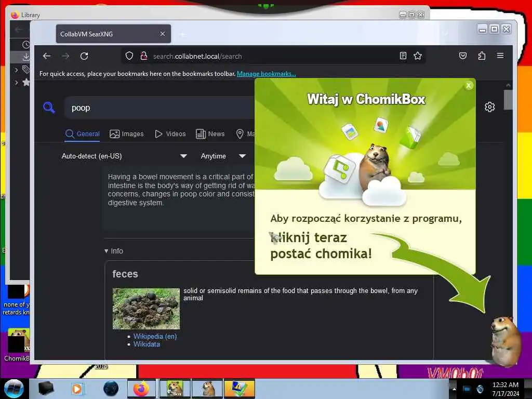The height and width of the screenshot is (399, 532).
Task: Click the scrollbar up arrow
Action: 508,85
